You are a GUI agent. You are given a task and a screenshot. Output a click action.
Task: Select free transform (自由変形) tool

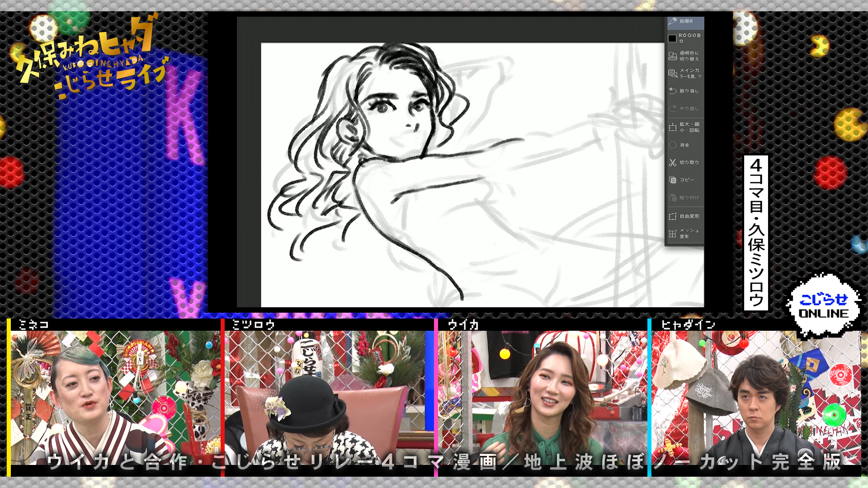(673, 216)
